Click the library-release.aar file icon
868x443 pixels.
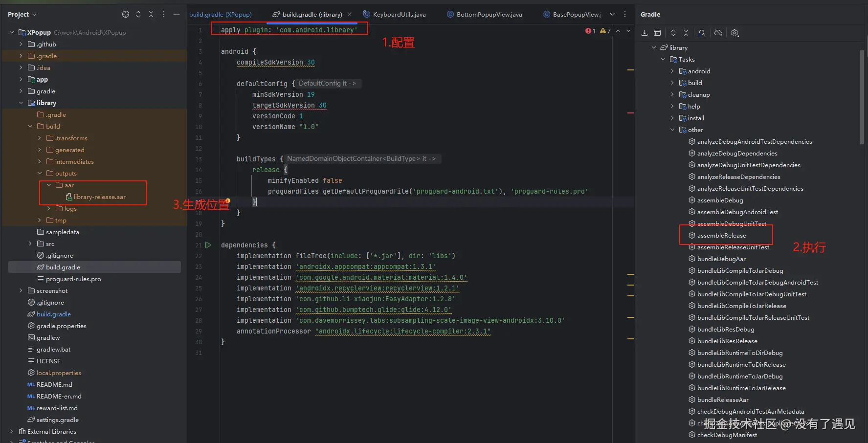coord(69,197)
